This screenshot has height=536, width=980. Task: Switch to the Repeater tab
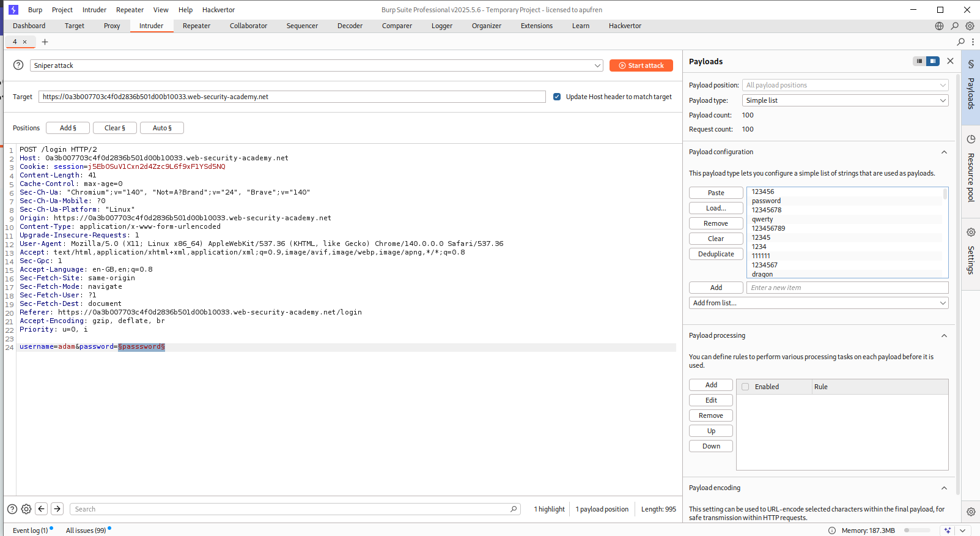196,26
